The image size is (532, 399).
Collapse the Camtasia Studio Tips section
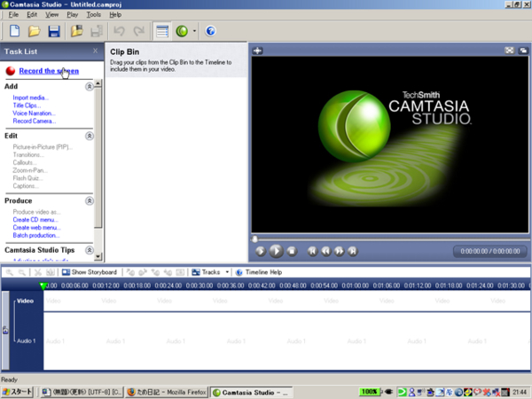tap(90, 250)
